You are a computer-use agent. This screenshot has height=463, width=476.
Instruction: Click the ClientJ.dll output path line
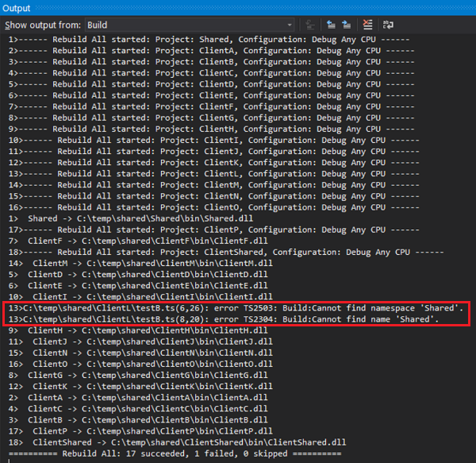140,341
